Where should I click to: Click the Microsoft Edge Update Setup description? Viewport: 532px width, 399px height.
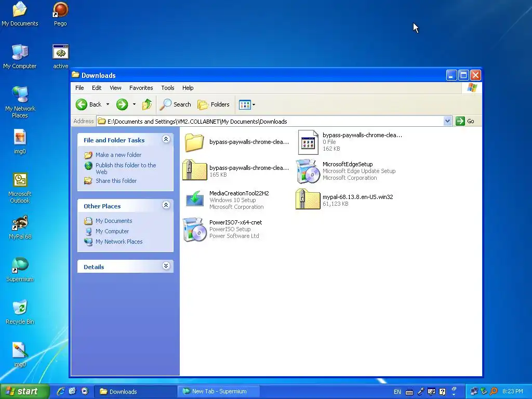click(x=359, y=171)
